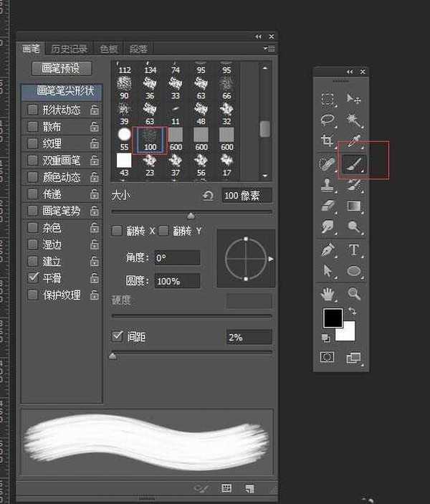Toggle the 间距 spacing checkbox
430x504 pixels.
point(118,336)
